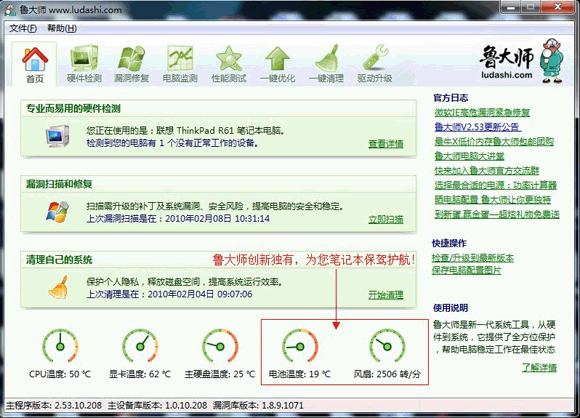Click the 立即扫描 link
The height and width of the screenshot is (418, 580).
click(386, 219)
